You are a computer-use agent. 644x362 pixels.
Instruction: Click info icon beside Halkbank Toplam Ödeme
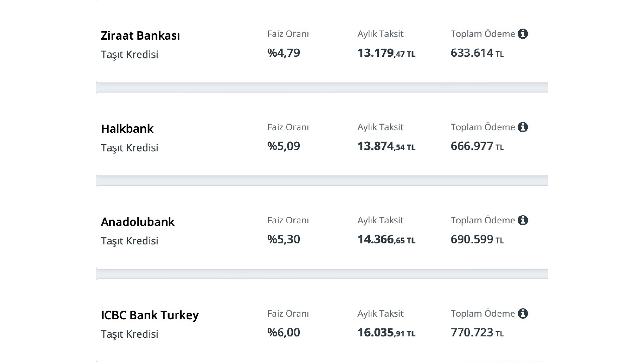click(523, 127)
